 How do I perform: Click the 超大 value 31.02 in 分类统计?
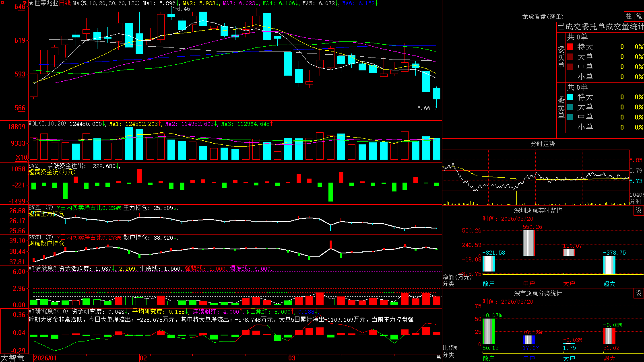click(x=611, y=348)
